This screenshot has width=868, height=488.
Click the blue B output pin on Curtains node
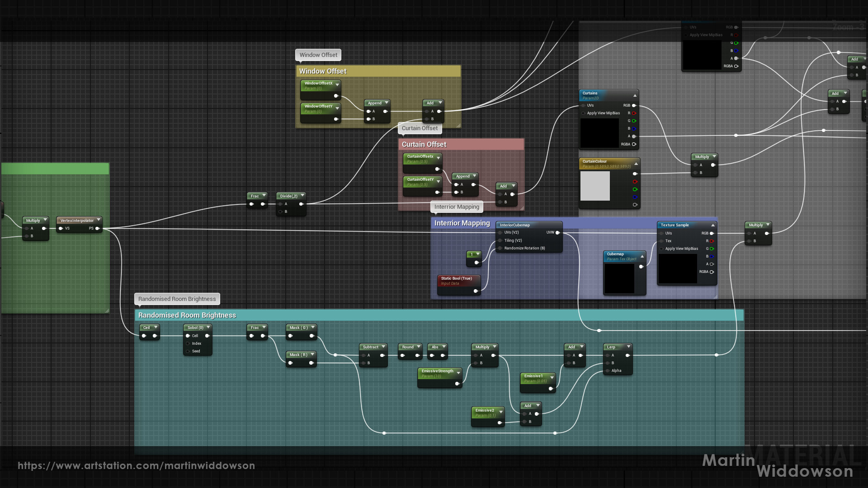(x=634, y=129)
